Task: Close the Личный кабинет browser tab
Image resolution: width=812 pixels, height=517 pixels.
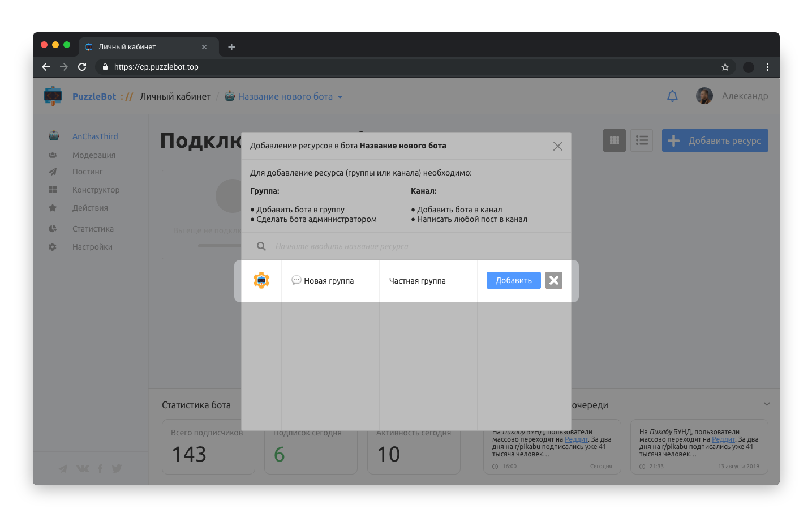Action: pyautogui.click(x=204, y=47)
